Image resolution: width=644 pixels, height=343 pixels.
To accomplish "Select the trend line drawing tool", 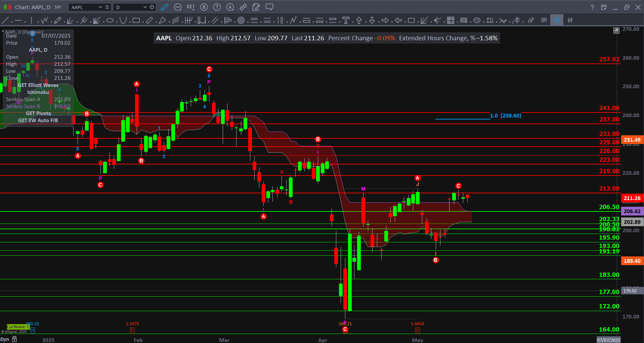I will (5, 20).
